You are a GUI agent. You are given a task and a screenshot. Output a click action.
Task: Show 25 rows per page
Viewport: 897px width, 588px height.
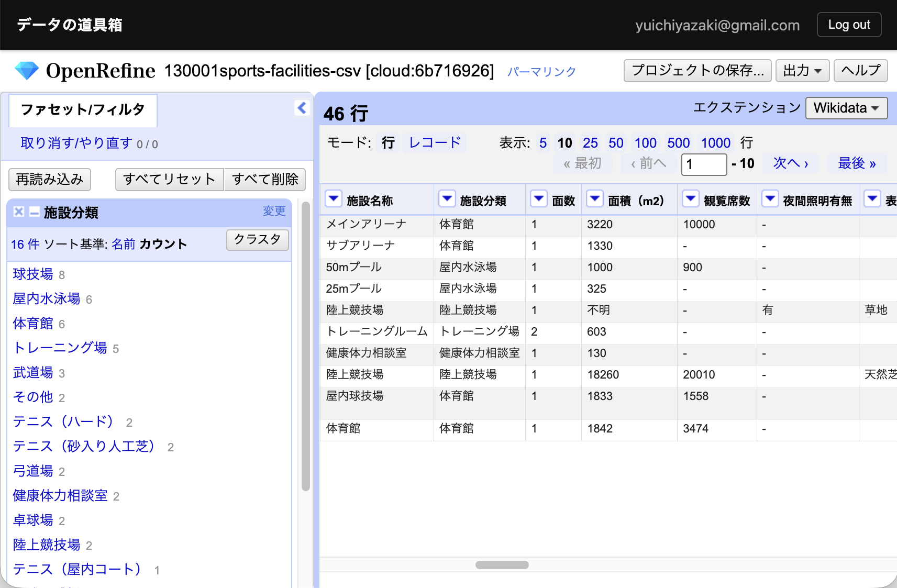pyautogui.click(x=590, y=143)
